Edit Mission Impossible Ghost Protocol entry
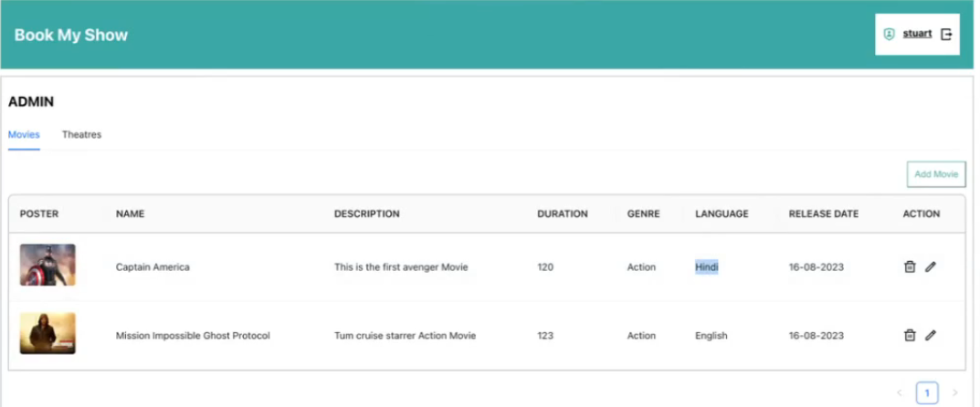Viewport: 980px width, 407px height. click(931, 335)
